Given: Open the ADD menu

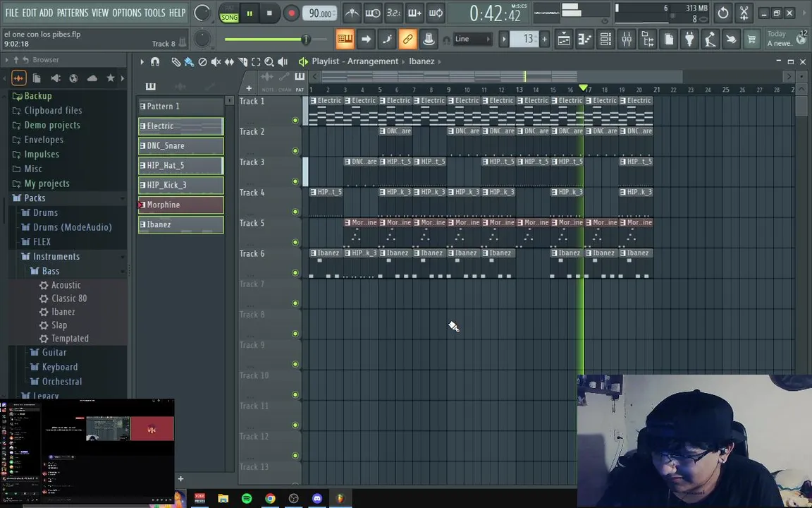Looking at the screenshot, I should click(46, 13).
